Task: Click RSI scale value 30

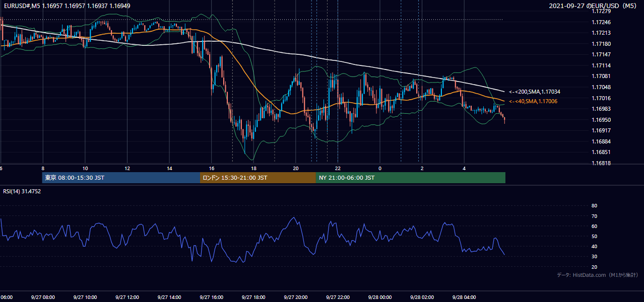Action: point(594,257)
